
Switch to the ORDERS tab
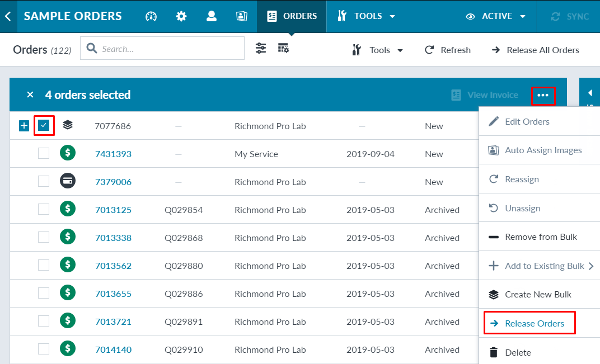point(292,16)
